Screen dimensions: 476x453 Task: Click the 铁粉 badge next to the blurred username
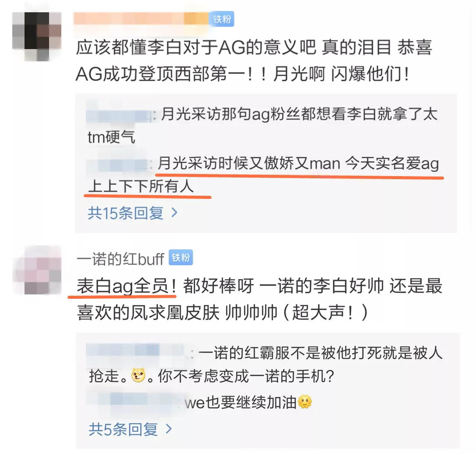pos(222,19)
